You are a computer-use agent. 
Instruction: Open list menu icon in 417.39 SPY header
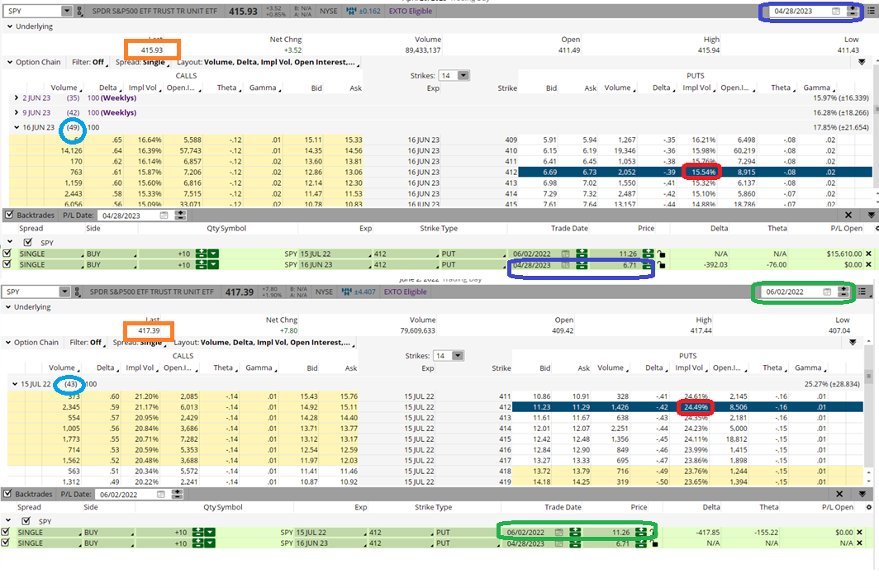click(862, 292)
